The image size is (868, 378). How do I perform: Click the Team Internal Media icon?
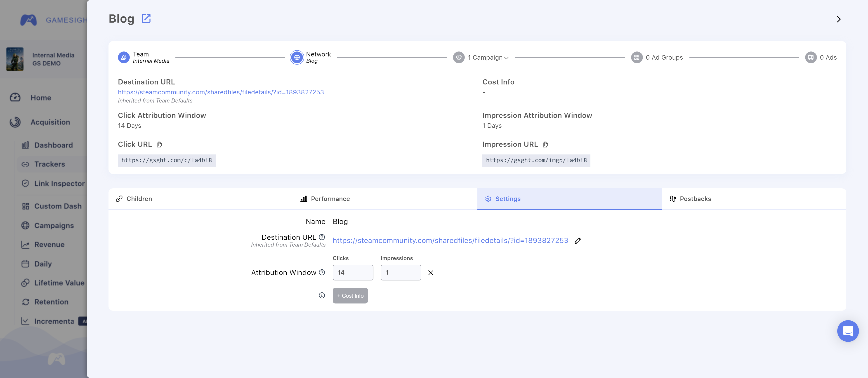(124, 58)
